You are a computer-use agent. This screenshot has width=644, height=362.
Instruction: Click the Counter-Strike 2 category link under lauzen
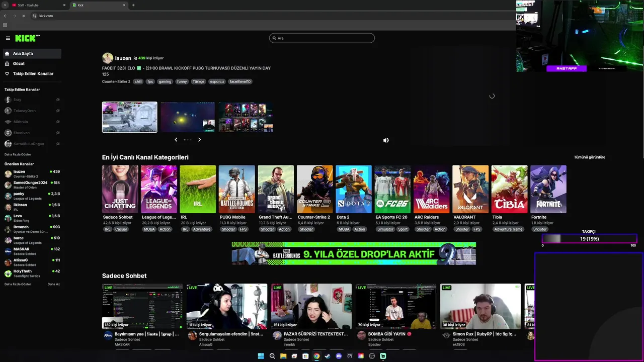click(x=116, y=81)
